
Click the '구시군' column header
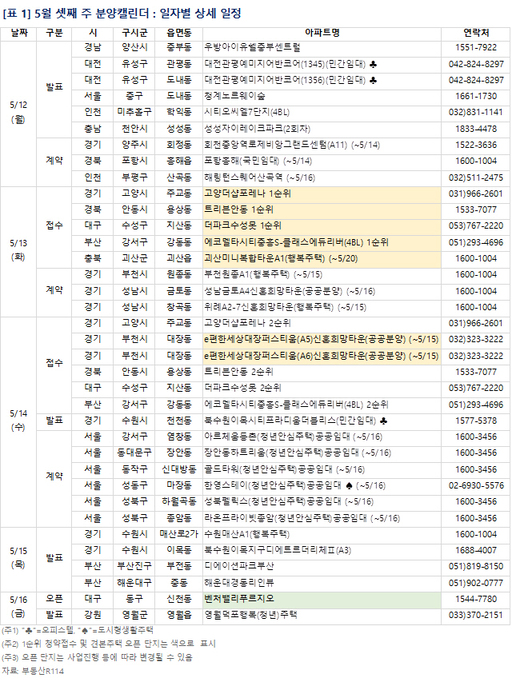coord(134,33)
